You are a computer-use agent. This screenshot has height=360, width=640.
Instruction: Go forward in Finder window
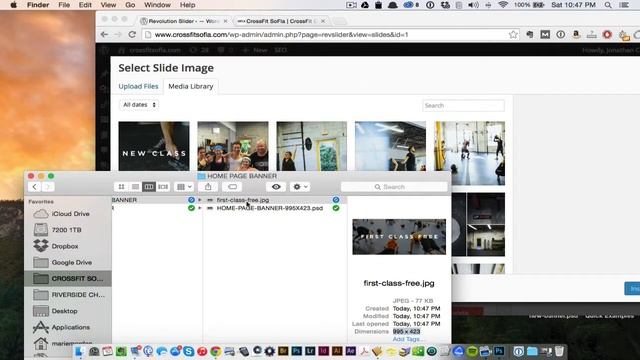tap(47, 187)
